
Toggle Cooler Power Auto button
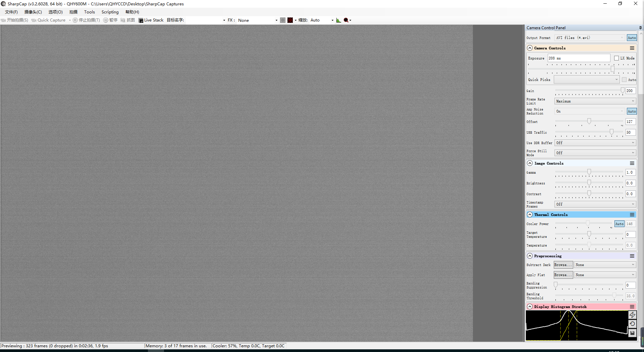point(620,224)
